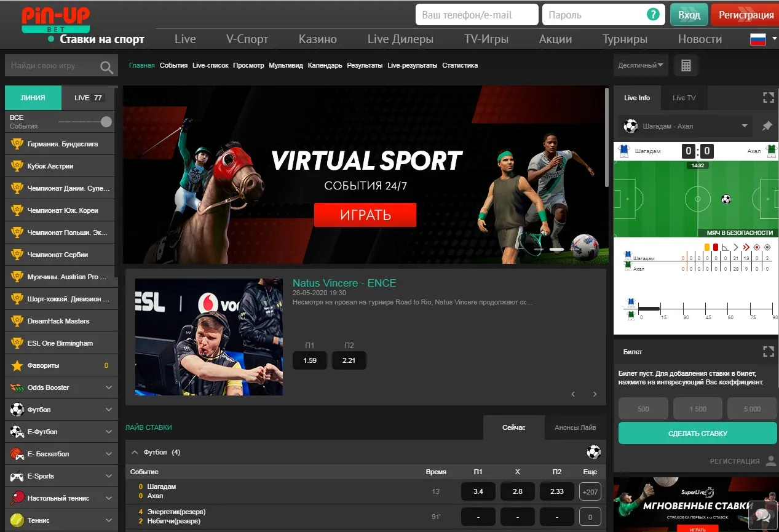Click the Пароль password field
Screen dimensions: 779x532
(x=603, y=15)
